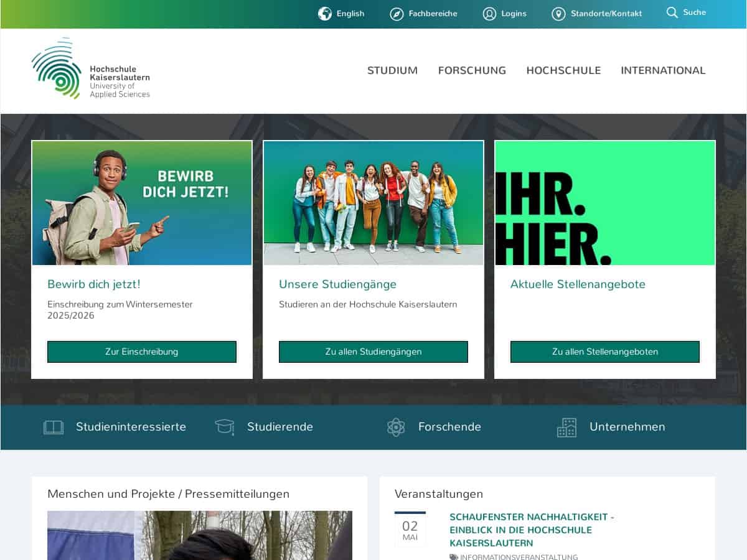
Task: Click the green IHR. HIER. image
Action: pyautogui.click(x=605, y=203)
